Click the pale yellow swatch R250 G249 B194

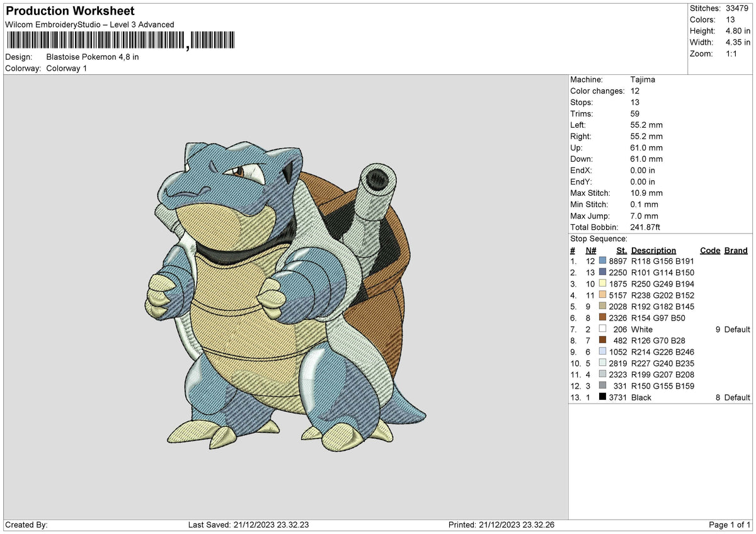(x=602, y=284)
